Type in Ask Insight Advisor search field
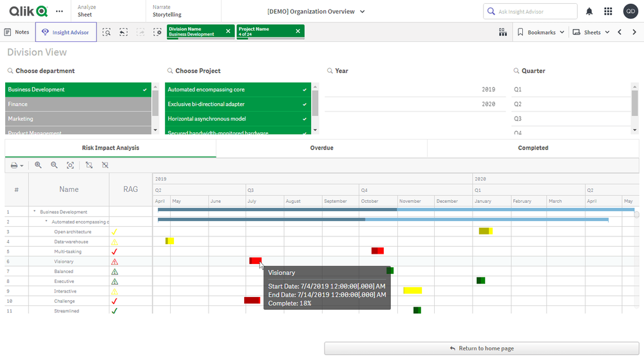 [536, 12]
